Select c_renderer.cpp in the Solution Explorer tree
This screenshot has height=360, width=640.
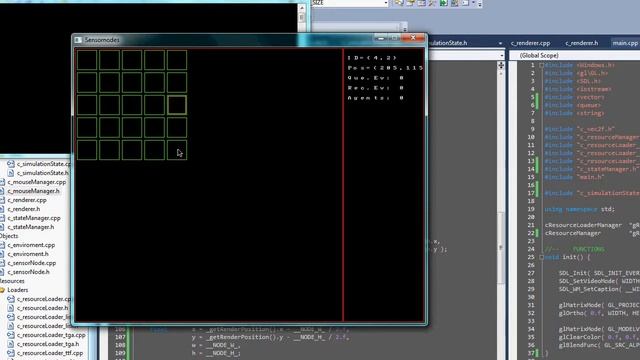[x=27, y=200]
